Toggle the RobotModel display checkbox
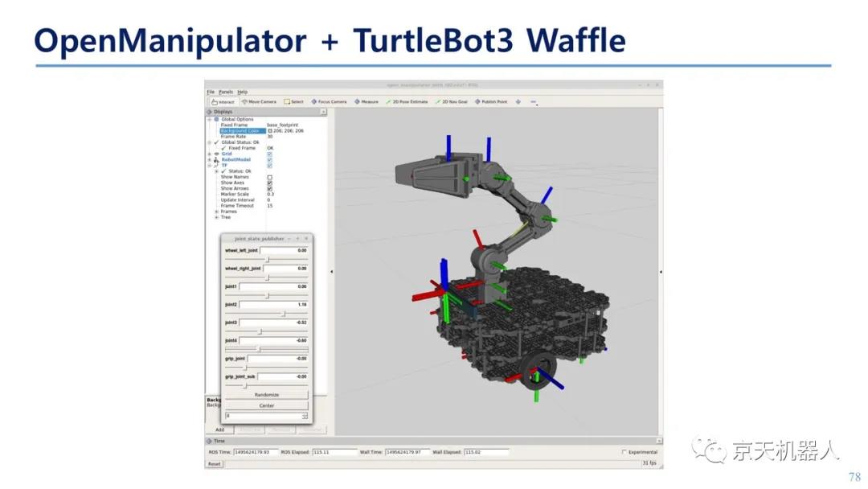 click(x=269, y=159)
